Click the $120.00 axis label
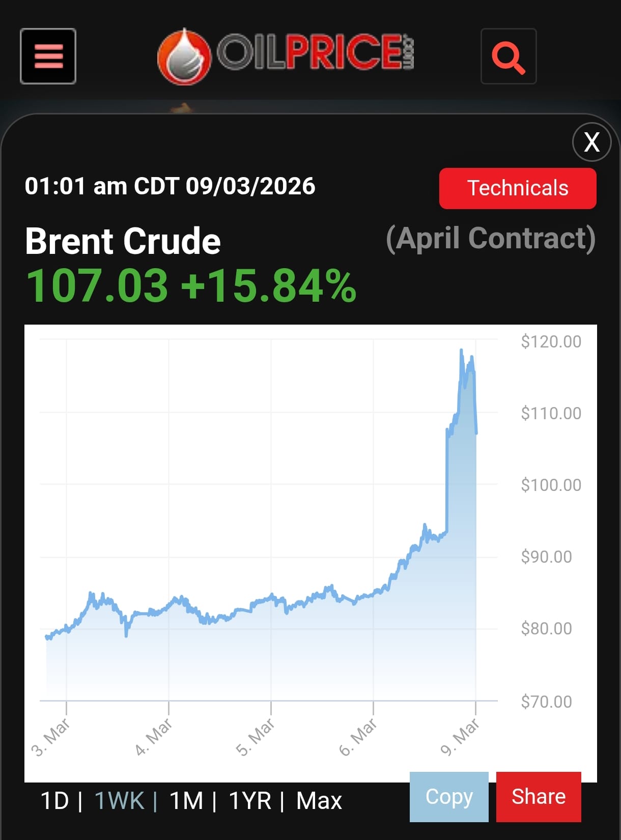This screenshot has width=621, height=840. click(x=551, y=341)
